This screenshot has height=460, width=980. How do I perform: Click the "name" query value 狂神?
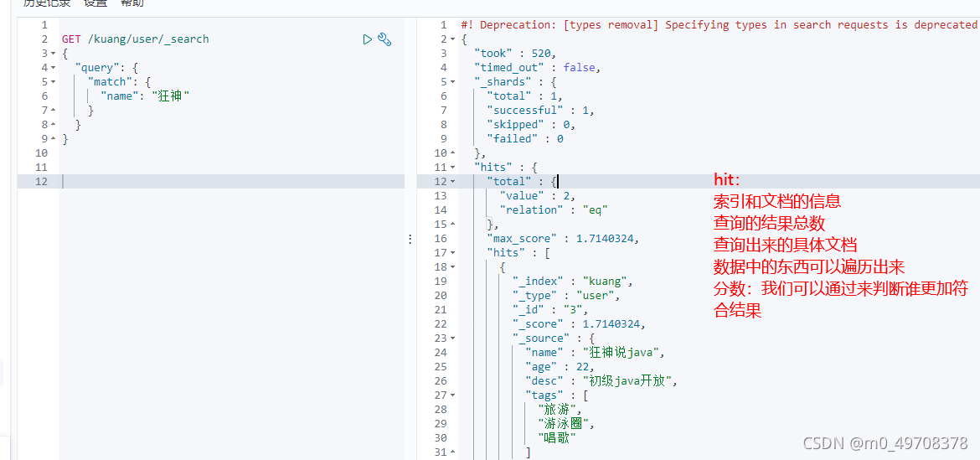(171, 96)
